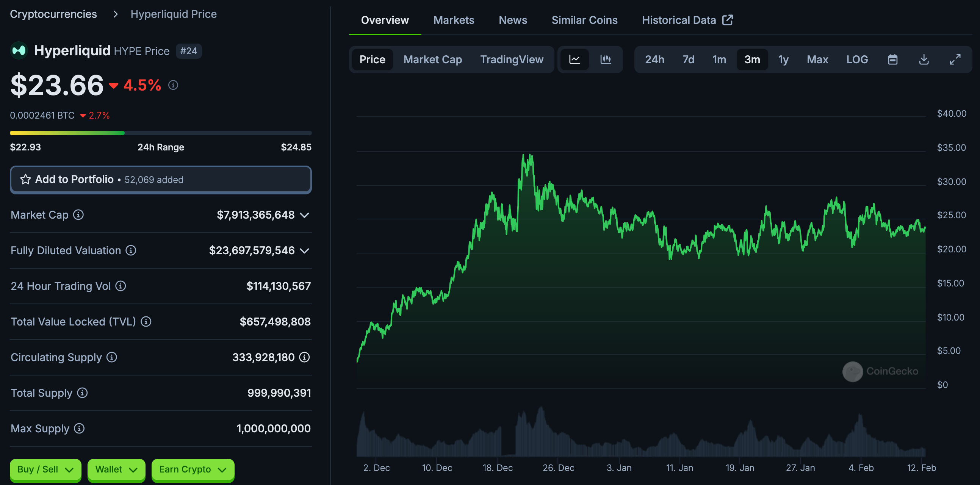The height and width of the screenshot is (485, 980).
Task: Click the 12. Feb date axis label
Action: point(921,468)
